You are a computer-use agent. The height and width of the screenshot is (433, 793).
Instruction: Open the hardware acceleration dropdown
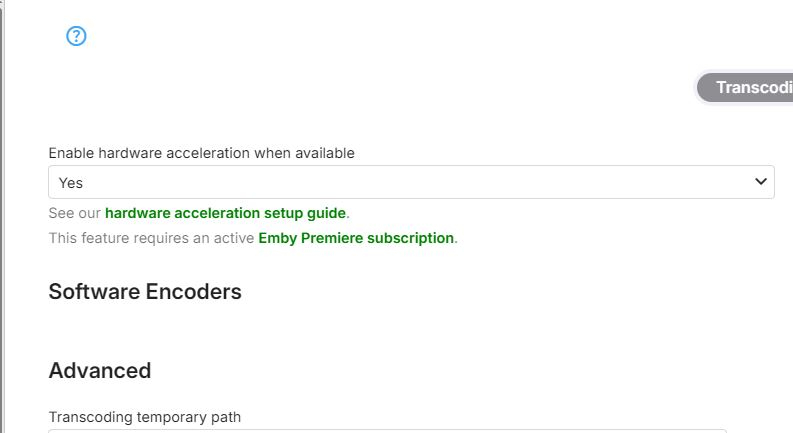pos(410,182)
